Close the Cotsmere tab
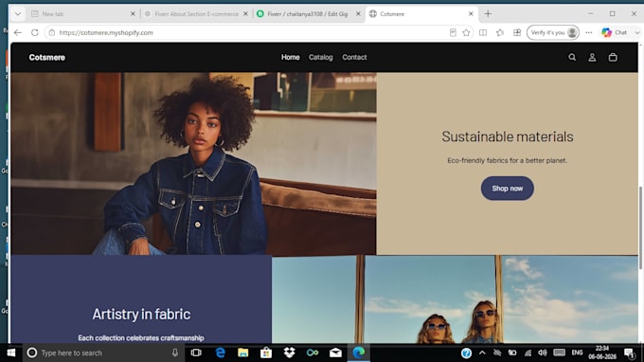 click(471, 13)
